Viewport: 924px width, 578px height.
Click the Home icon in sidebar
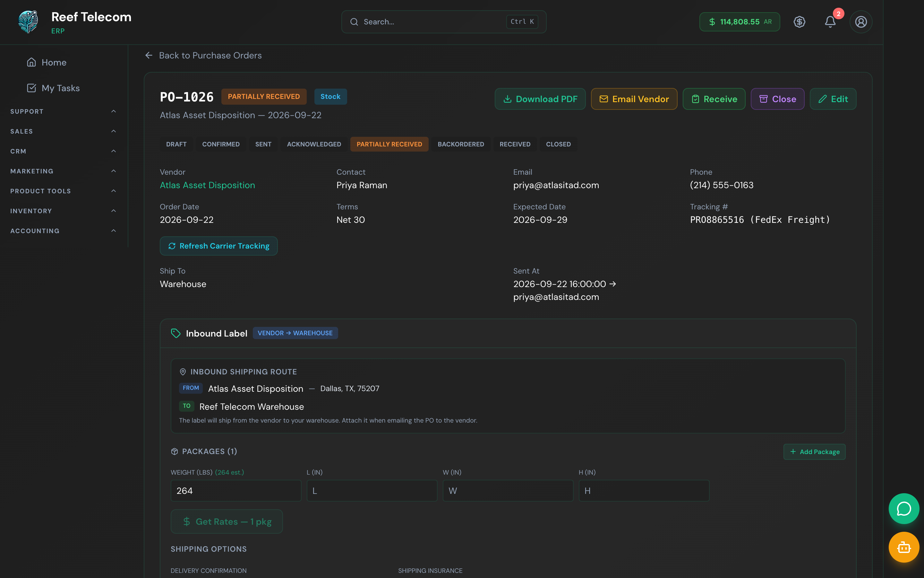31,62
